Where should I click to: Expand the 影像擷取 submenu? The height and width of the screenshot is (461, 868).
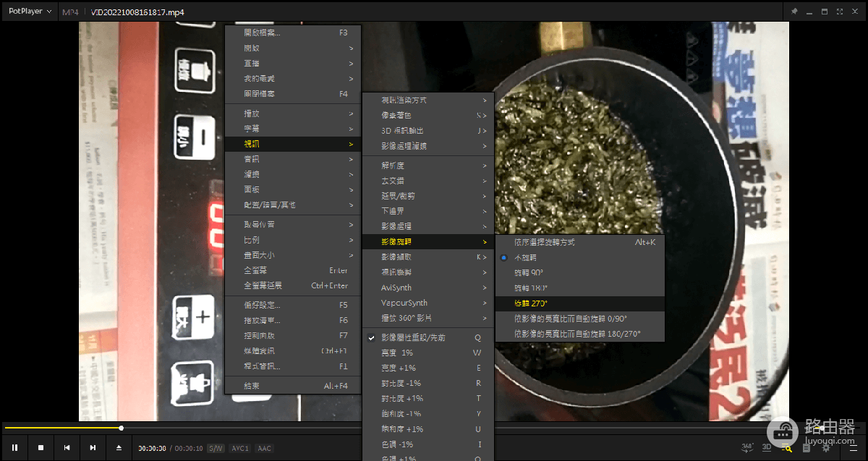coord(427,257)
